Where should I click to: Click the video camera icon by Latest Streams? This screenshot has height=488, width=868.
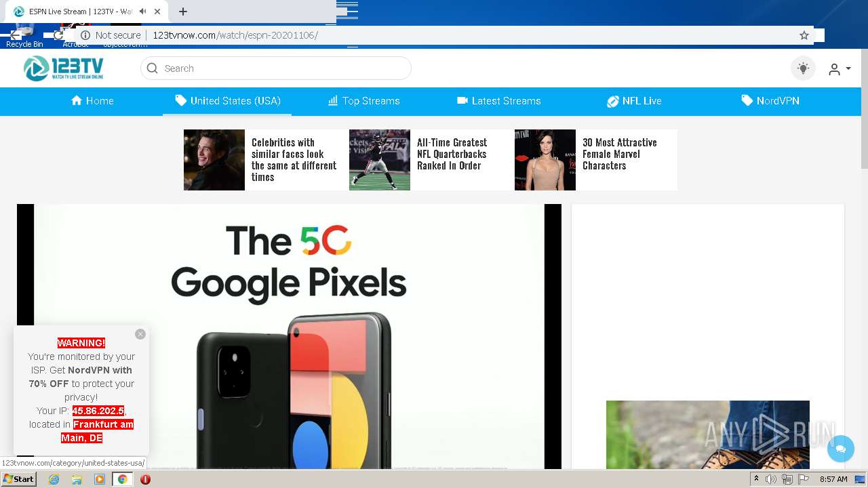462,100
